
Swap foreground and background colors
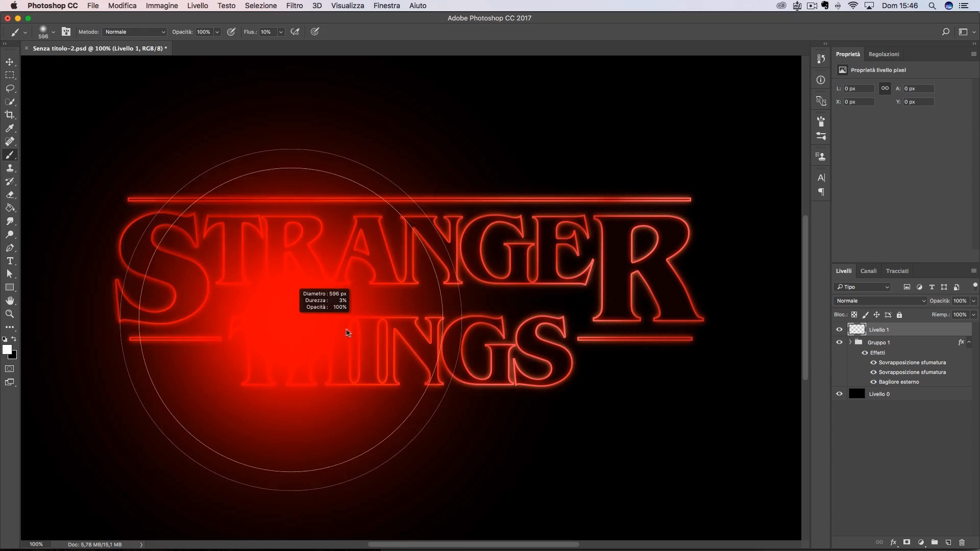click(14, 339)
